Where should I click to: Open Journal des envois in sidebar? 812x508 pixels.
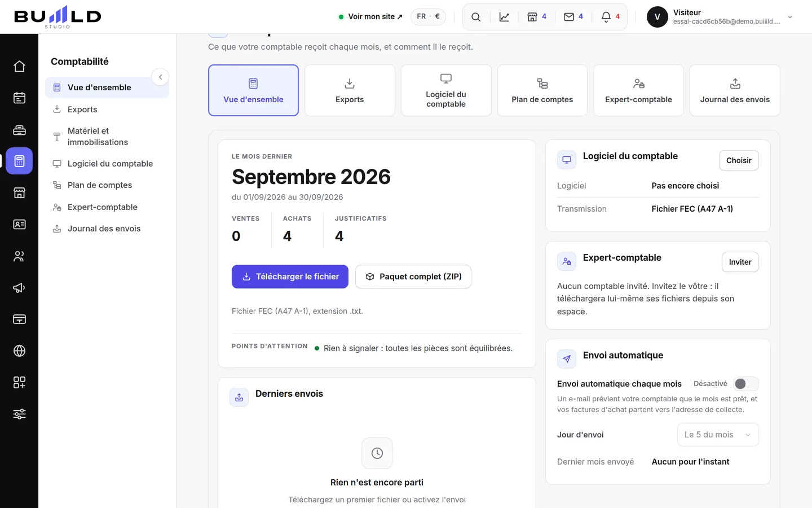pos(107,229)
